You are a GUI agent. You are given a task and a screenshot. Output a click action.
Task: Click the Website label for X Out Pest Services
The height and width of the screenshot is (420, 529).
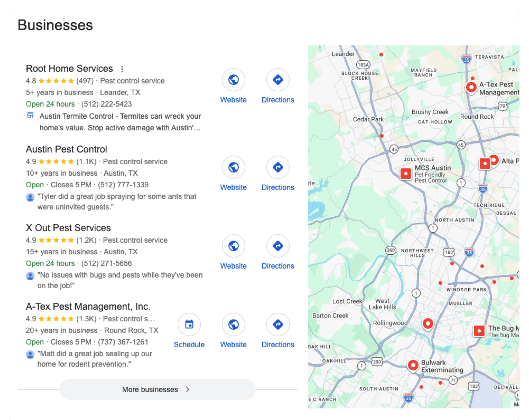pyautogui.click(x=233, y=266)
